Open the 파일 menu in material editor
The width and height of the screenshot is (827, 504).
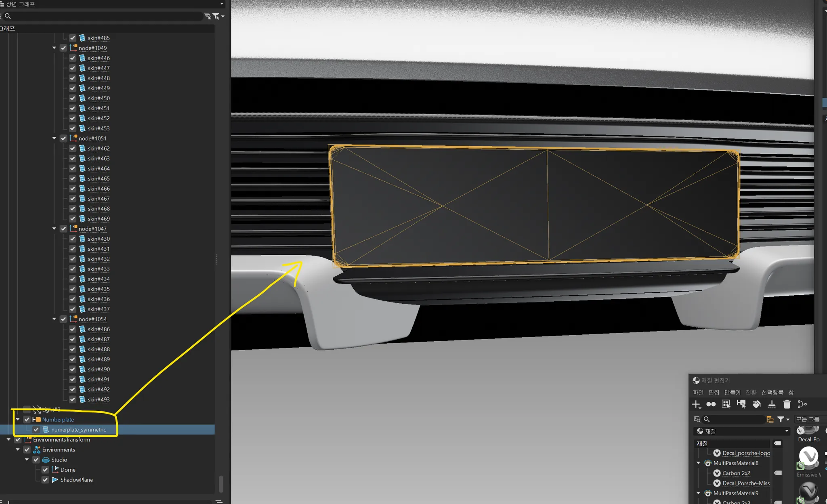[x=698, y=393]
